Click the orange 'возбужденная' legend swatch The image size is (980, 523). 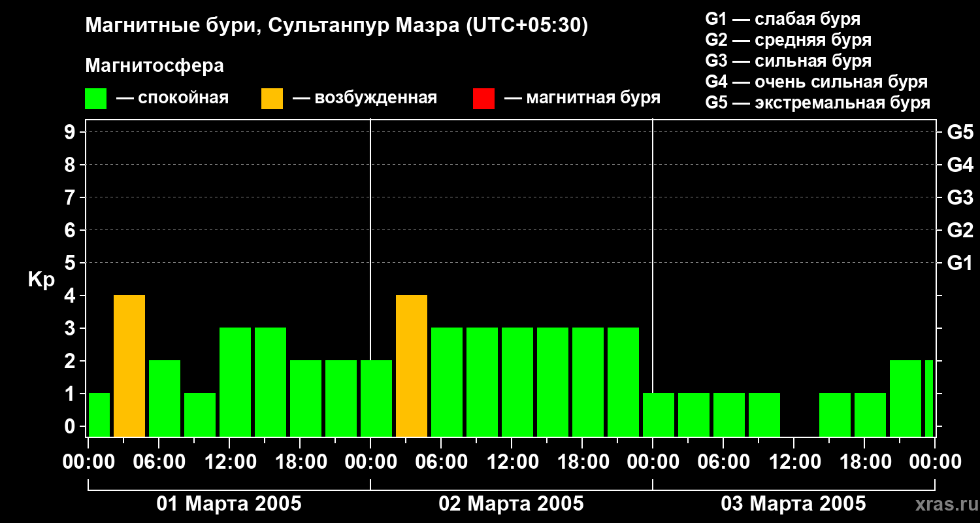[x=272, y=99]
